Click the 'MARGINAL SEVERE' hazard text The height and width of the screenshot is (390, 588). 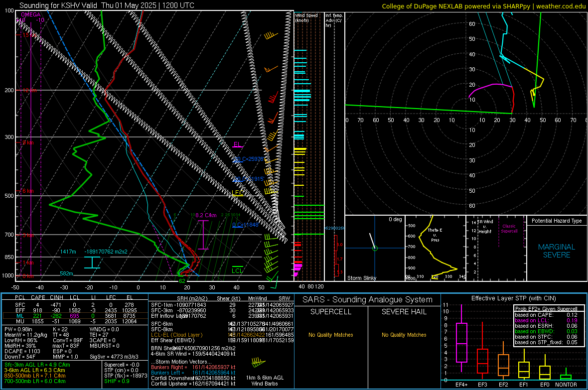pyautogui.click(x=557, y=251)
